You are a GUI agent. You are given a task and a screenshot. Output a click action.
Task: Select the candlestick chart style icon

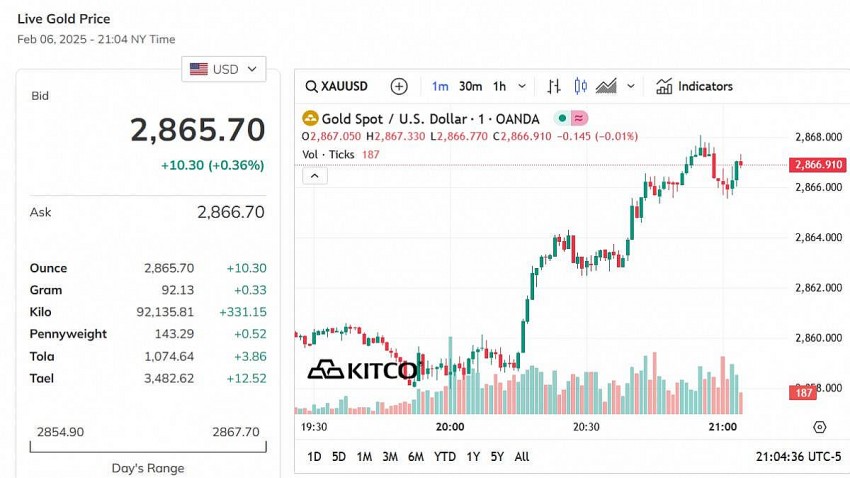[x=580, y=87]
